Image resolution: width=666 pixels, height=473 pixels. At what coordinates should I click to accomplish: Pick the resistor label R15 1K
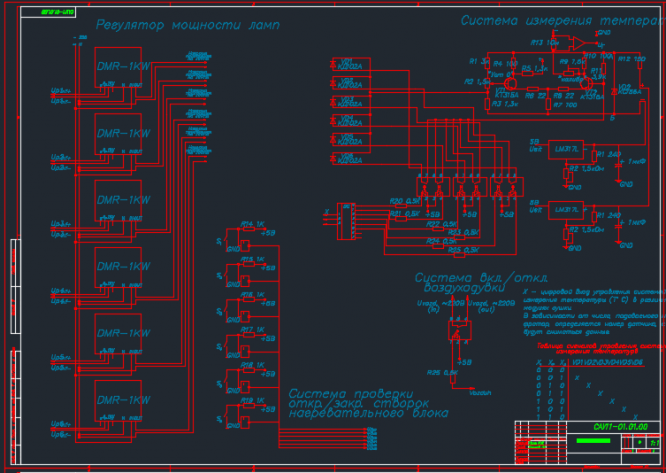(x=252, y=259)
